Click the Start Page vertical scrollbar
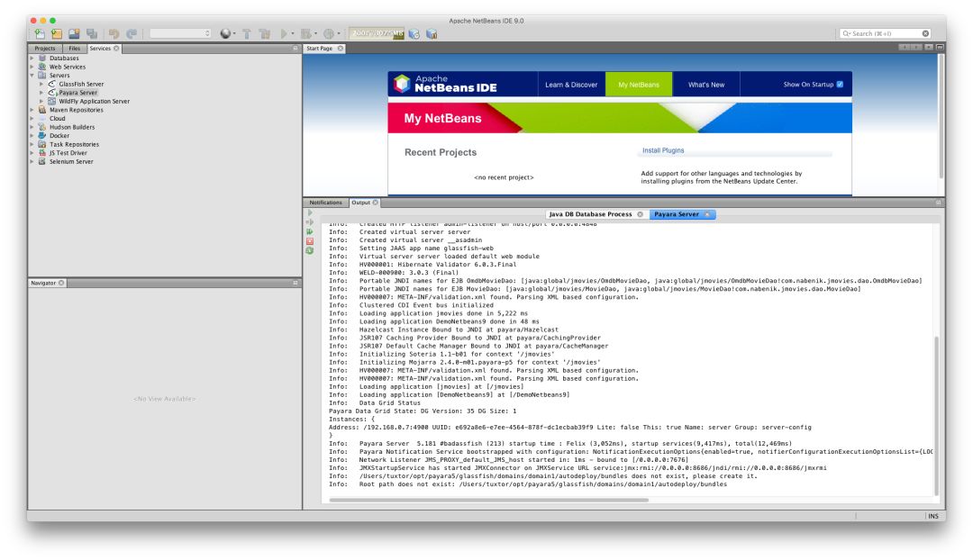973x560 pixels. click(x=941, y=116)
